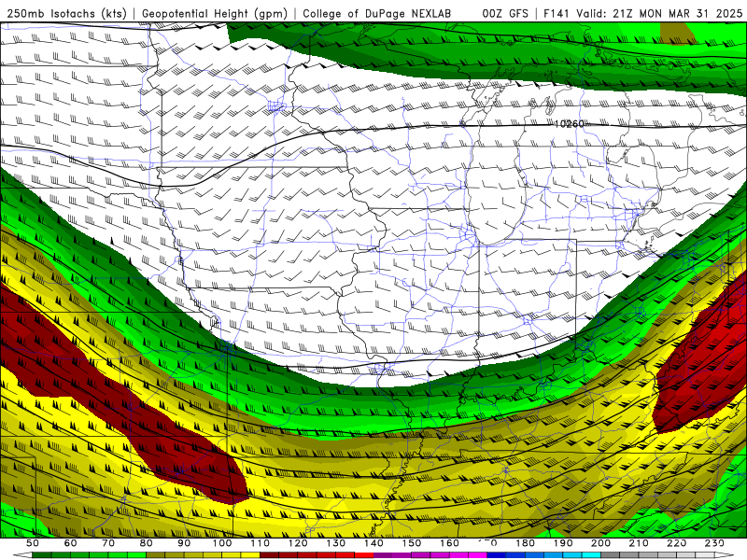Click the '130' legend value

[x=336, y=543]
